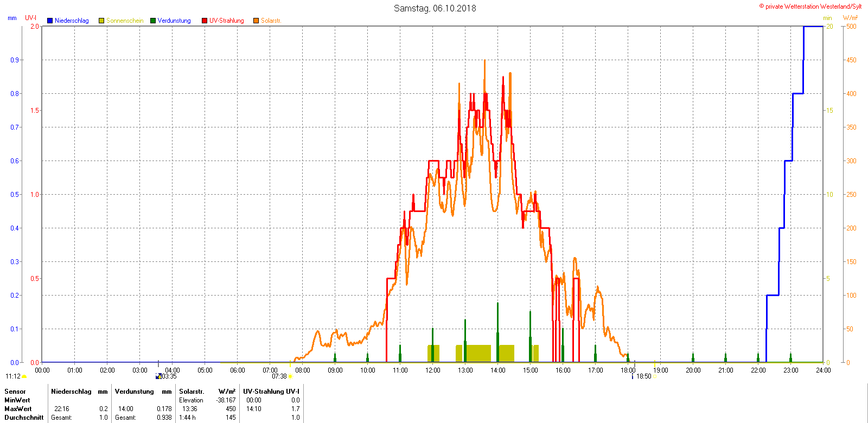Click the UV-Strahlung UV-I table header
Image resolution: width=868 pixels, height=423 pixels.
pyautogui.click(x=271, y=392)
